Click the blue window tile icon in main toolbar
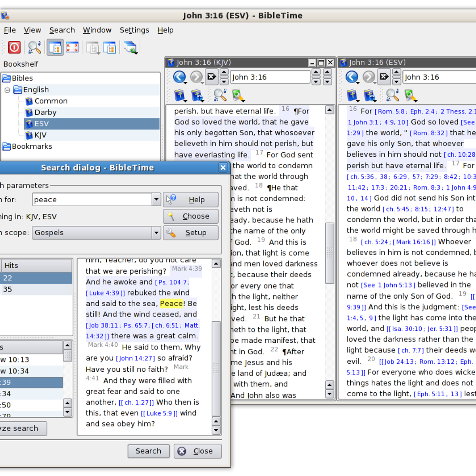Screen dimensions: 476x476 (x=109, y=48)
